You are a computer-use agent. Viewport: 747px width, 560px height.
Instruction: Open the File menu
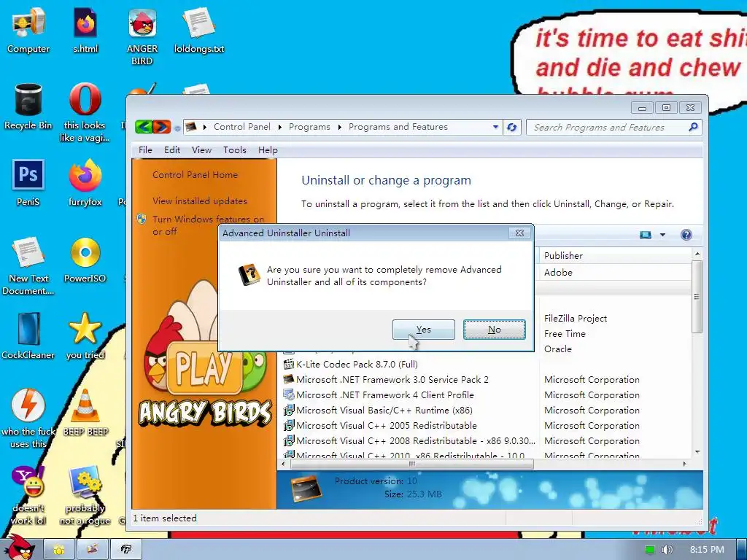pyautogui.click(x=145, y=150)
